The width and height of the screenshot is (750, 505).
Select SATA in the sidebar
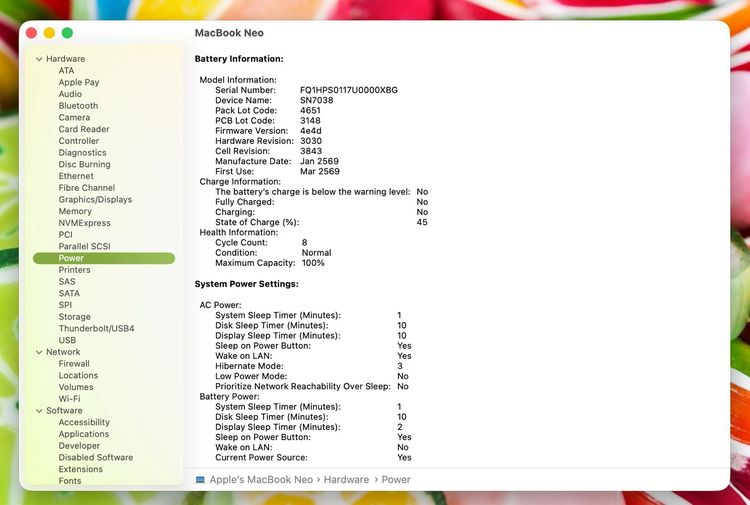tap(69, 293)
